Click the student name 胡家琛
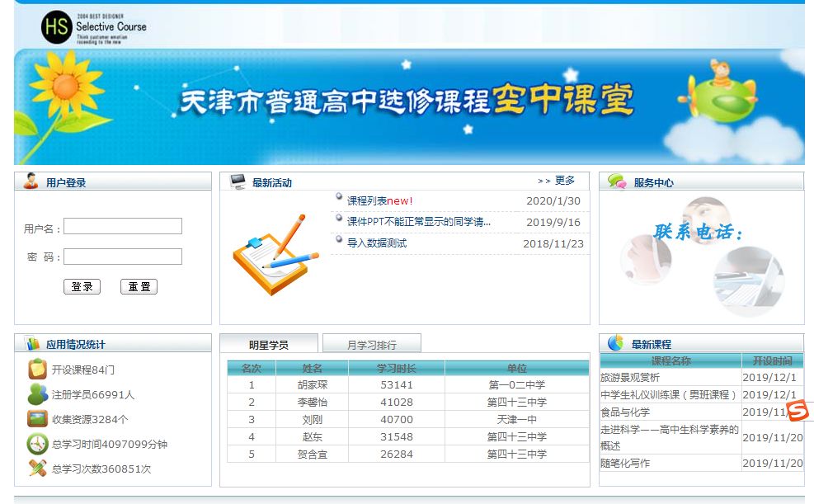814x504 pixels. click(x=313, y=384)
